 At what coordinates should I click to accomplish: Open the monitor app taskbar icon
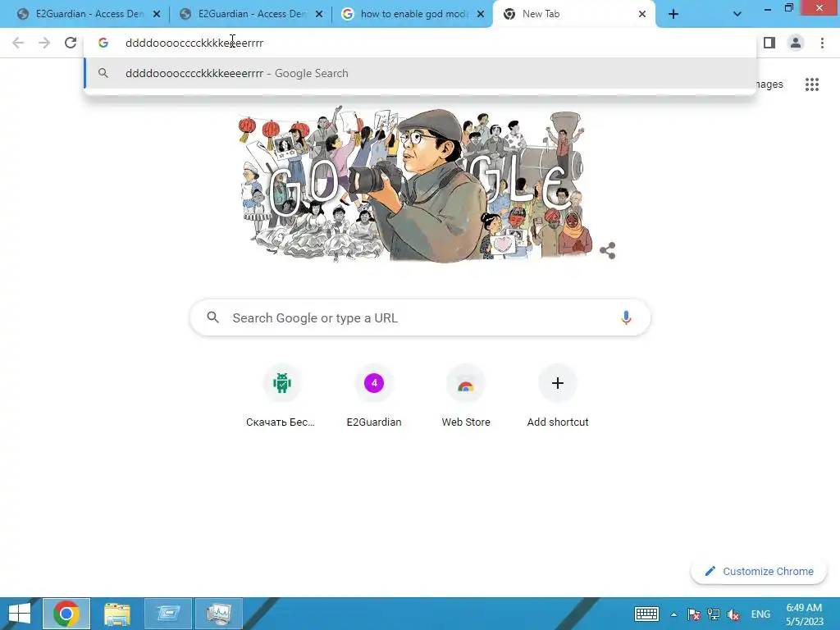coord(218,614)
